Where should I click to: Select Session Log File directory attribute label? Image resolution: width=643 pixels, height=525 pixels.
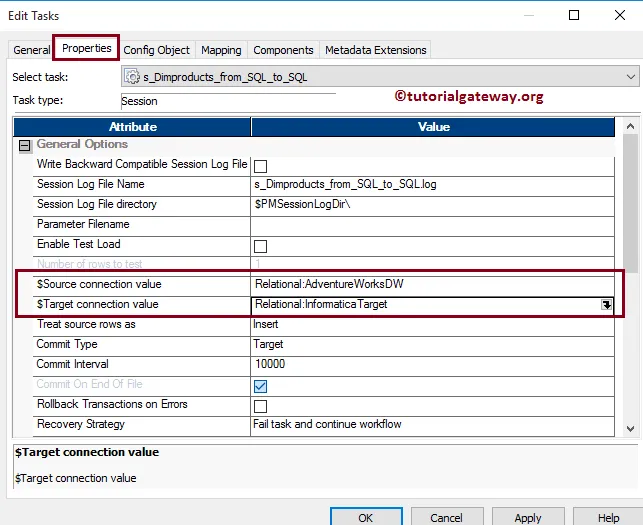click(x=97, y=204)
